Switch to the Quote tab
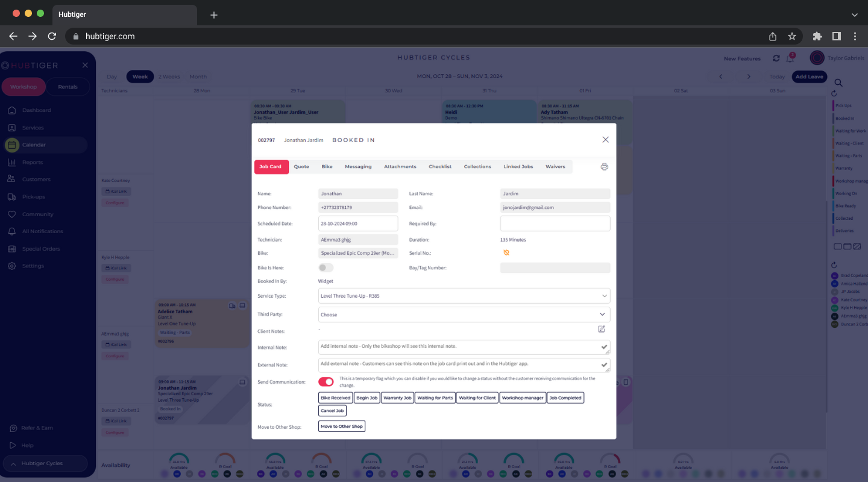 pyautogui.click(x=301, y=167)
